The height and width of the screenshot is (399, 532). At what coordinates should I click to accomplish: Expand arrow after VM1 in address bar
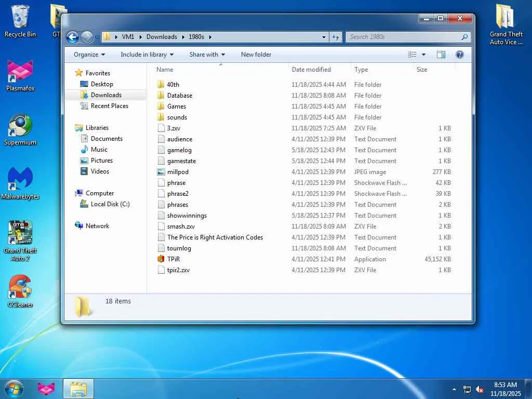click(140, 37)
